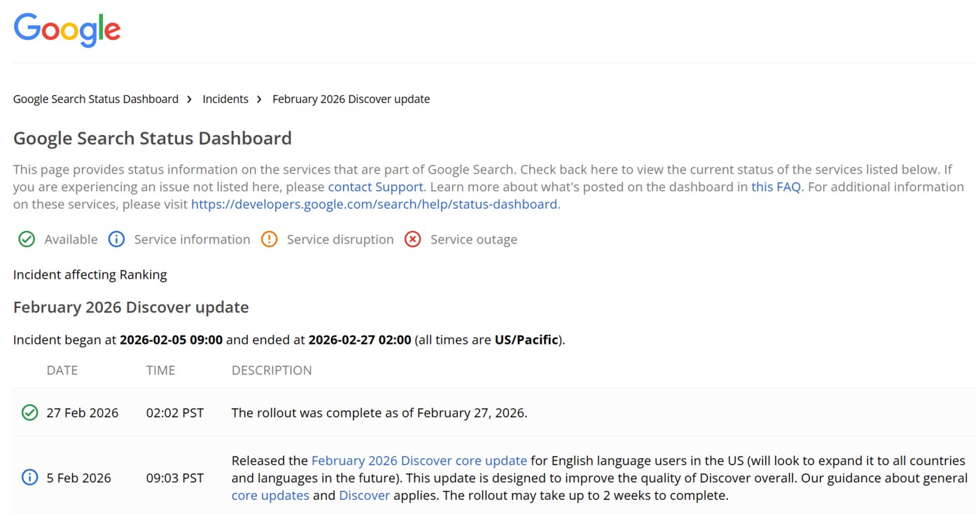Click the Discover link in the description

[365, 495]
